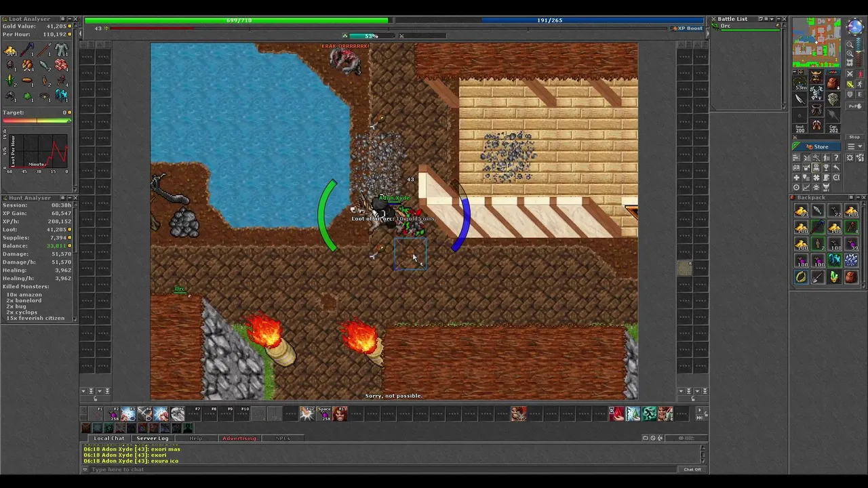
Task: Expand the side menu hamburger dropdown
Action: pyautogui.click(x=854, y=147)
